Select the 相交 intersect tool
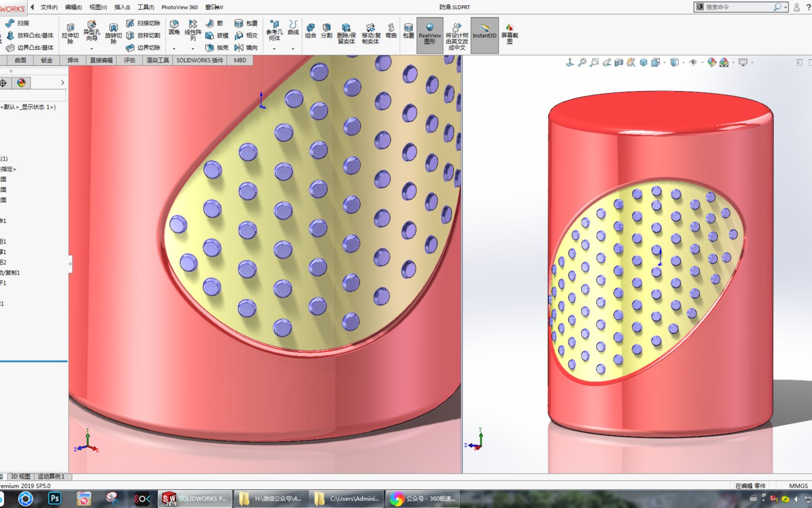Screen dimensions: 812x508 [x=246, y=35]
